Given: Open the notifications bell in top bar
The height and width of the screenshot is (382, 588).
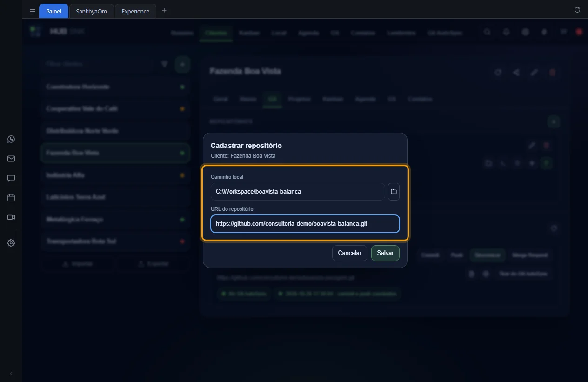Looking at the screenshot, I should click(x=506, y=32).
